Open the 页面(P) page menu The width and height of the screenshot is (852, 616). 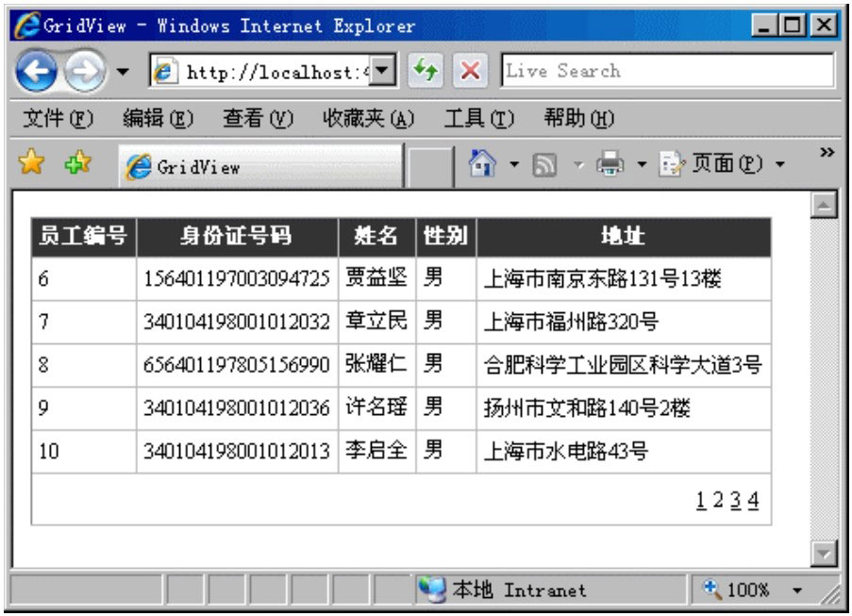(x=710, y=163)
